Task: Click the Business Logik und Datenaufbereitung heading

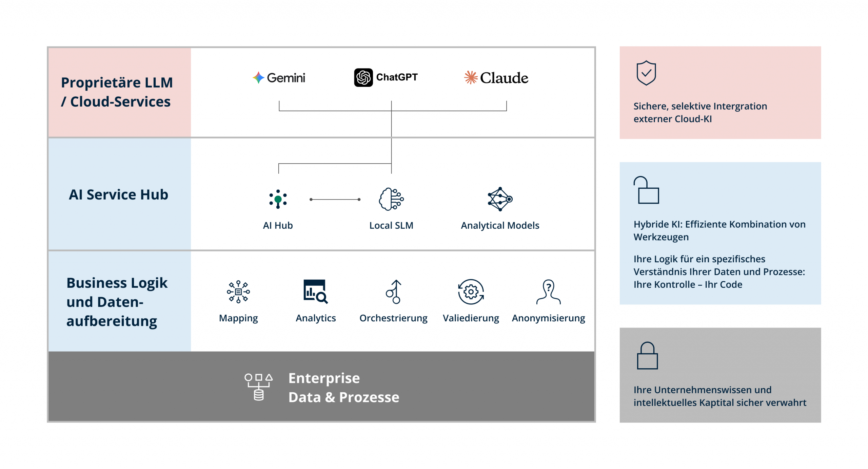Action: tap(117, 301)
